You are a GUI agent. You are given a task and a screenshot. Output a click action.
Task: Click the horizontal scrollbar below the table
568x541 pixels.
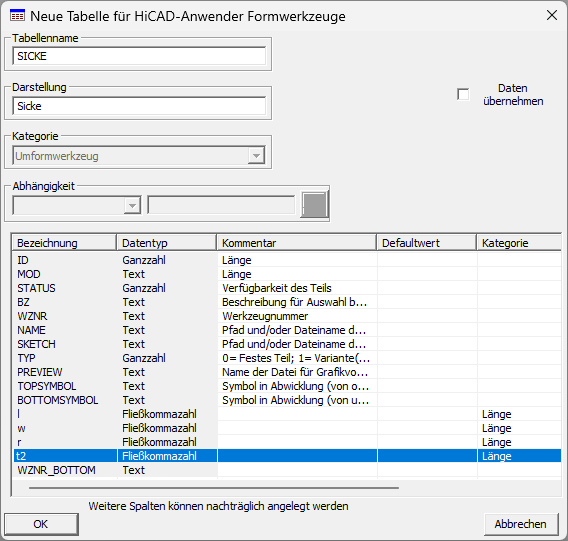214,488
